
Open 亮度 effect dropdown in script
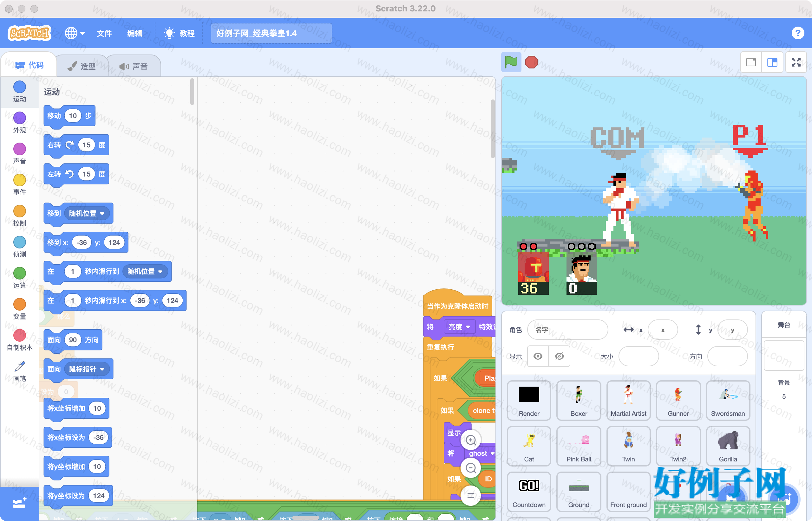pyautogui.click(x=459, y=327)
